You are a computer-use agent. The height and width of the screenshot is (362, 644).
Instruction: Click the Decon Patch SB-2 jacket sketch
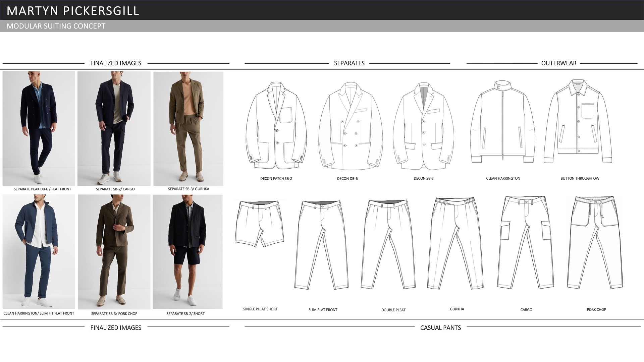tap(276, 126)
